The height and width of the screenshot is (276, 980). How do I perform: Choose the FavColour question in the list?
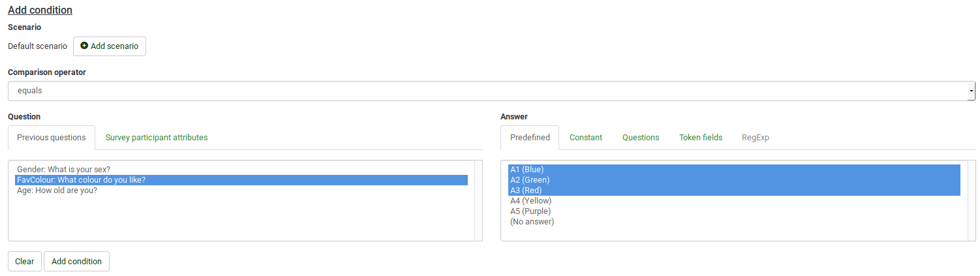pos(81,180)
